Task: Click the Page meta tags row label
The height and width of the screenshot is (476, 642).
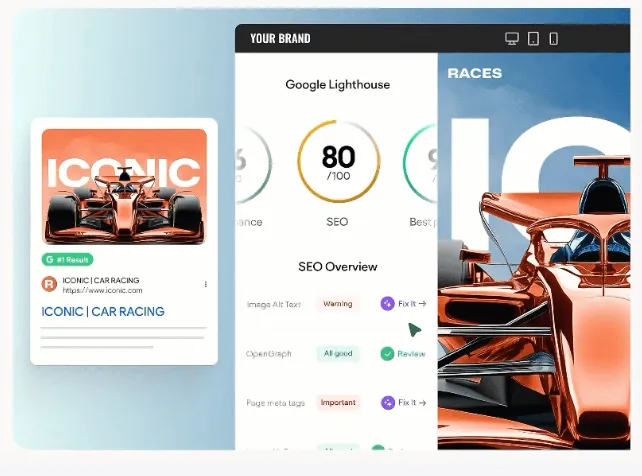Action: pos(276,403)
